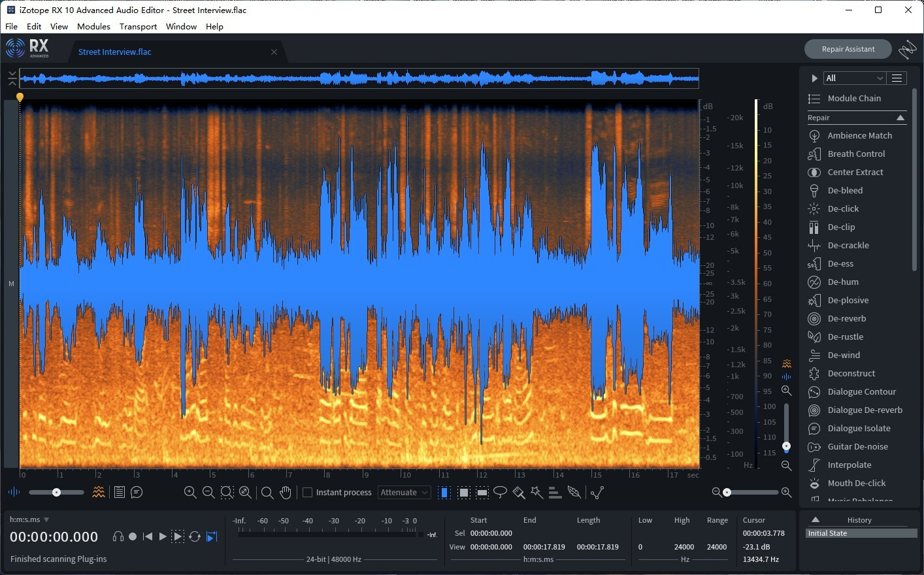Start playback with the Play button
Image resolution: width=924 pixels, height=575 pixels.
click(x=163, y=536)
